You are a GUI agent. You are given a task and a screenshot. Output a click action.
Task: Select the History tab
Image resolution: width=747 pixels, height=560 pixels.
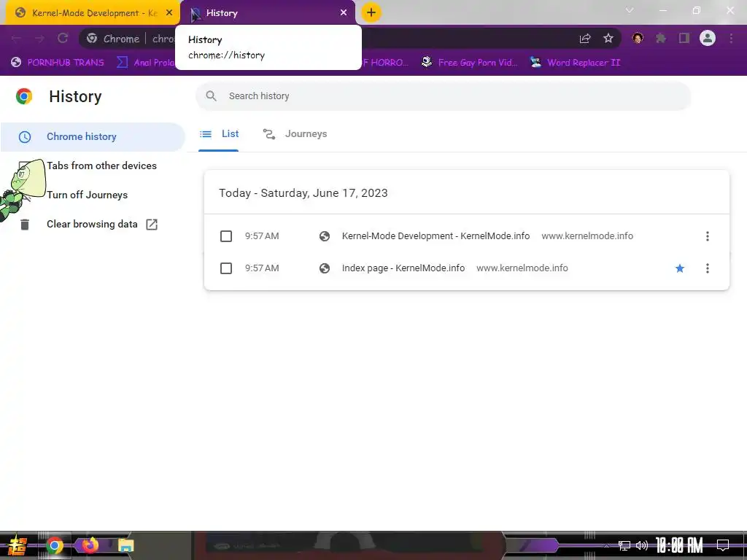(268, 13)
